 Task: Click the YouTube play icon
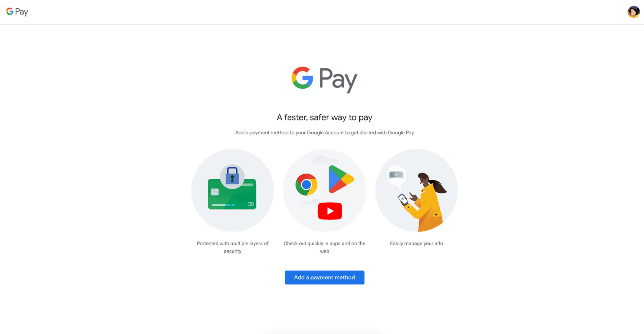pos(330,211)
